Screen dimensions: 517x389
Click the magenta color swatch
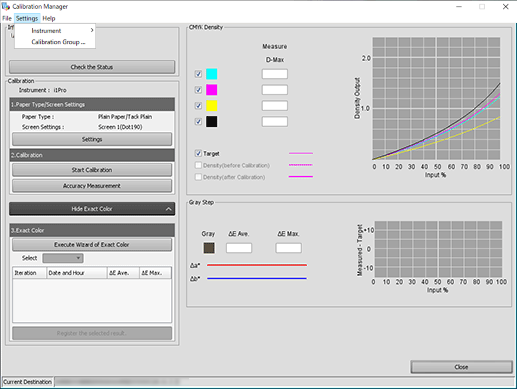[x=211, y=90]
